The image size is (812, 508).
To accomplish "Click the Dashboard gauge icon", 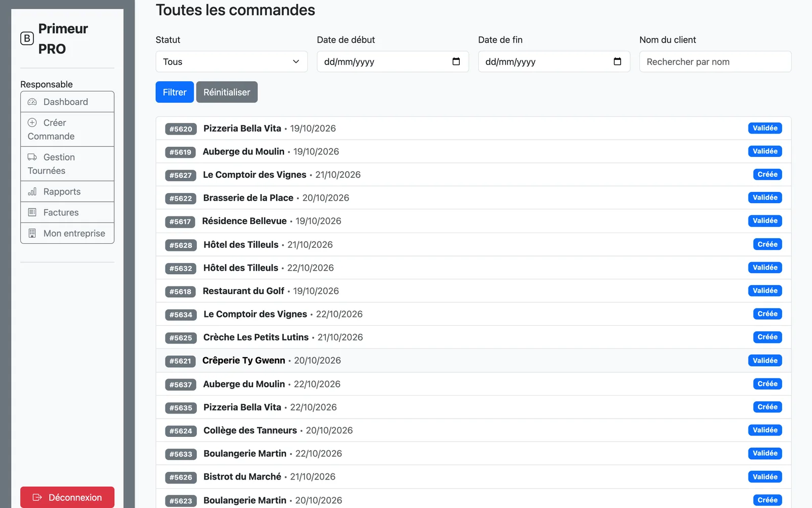I will click(32, 102).
